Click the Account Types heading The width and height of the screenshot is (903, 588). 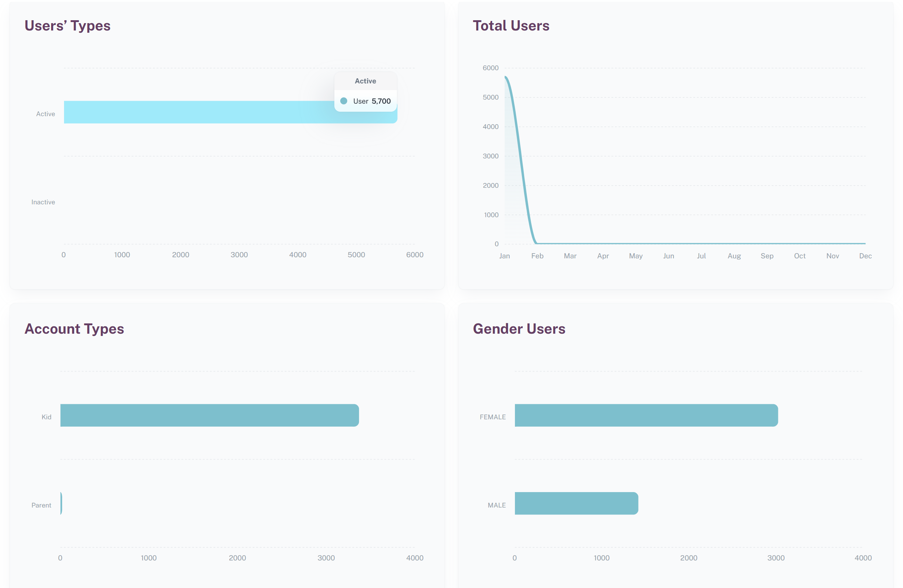point(74,329)
